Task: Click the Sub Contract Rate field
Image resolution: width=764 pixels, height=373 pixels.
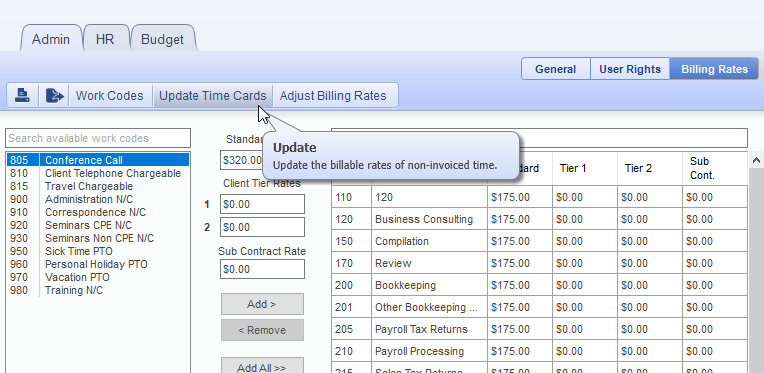Action: pyautogui.click(x=262, y=269)
